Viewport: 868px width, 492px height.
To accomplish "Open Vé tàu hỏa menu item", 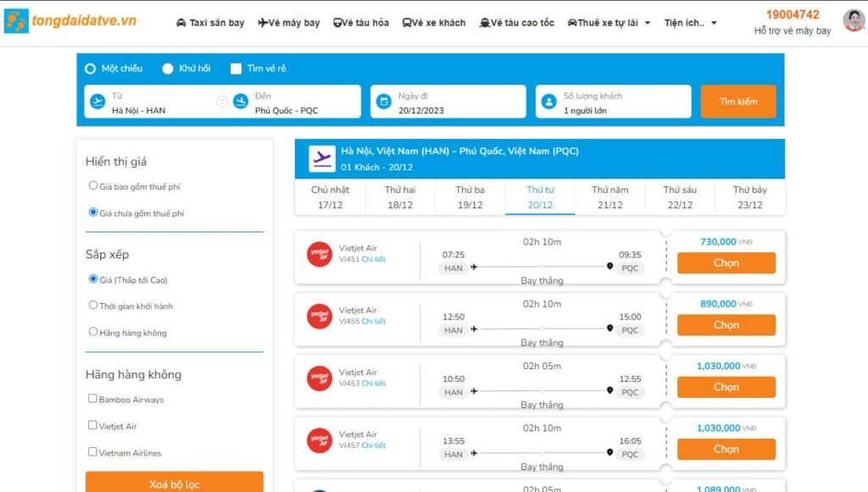I will pos(361,23).
